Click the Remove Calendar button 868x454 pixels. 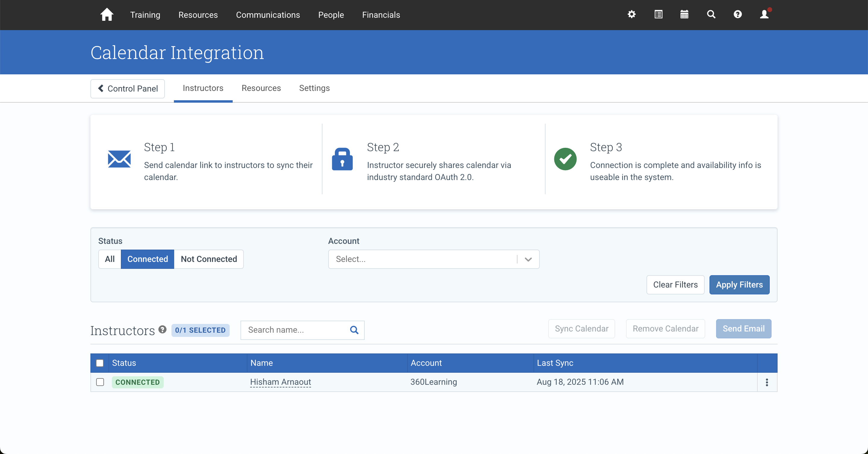coord(665,328)
